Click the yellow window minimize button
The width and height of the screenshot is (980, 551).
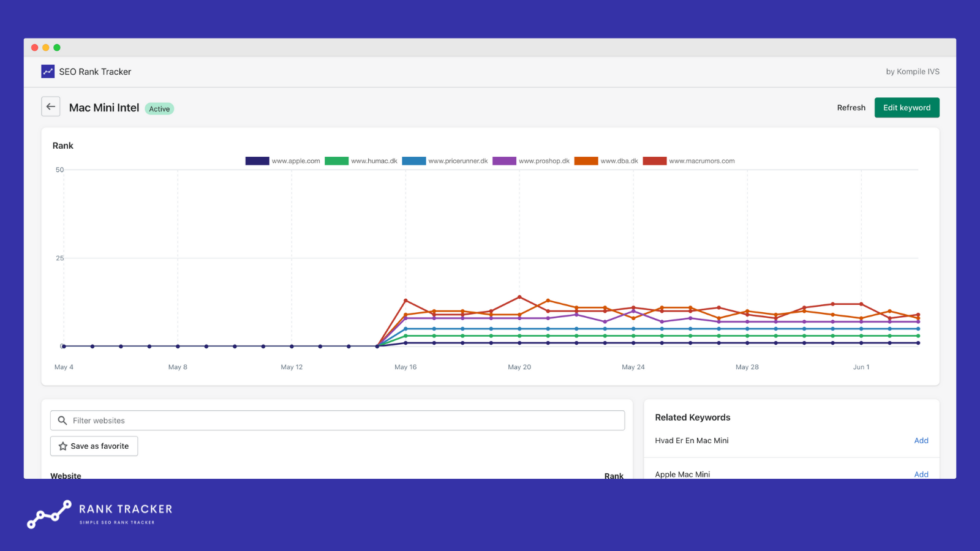46,48
